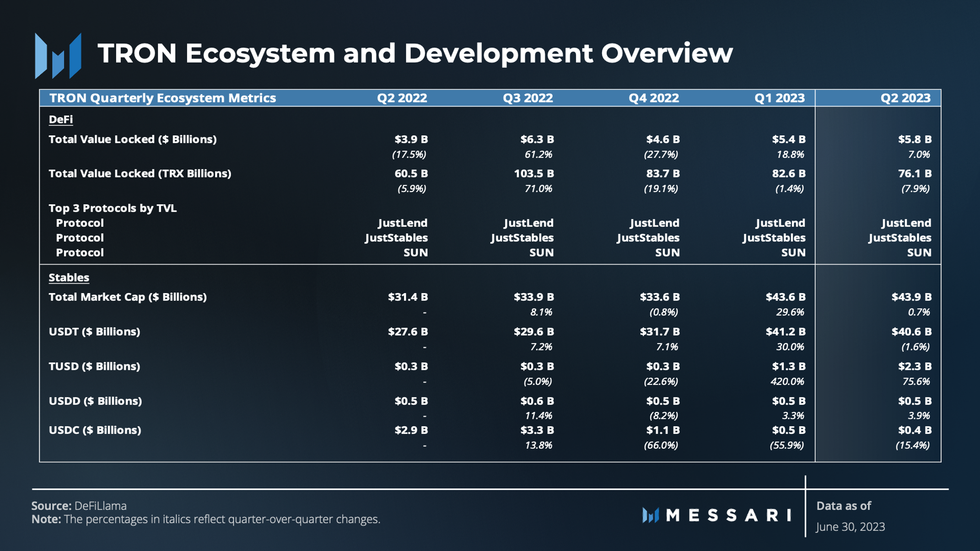This screenshot has height=551, width=980.
Task: Click the Top 3 Protocols by TVL label
Action: [x=113, y=208]
